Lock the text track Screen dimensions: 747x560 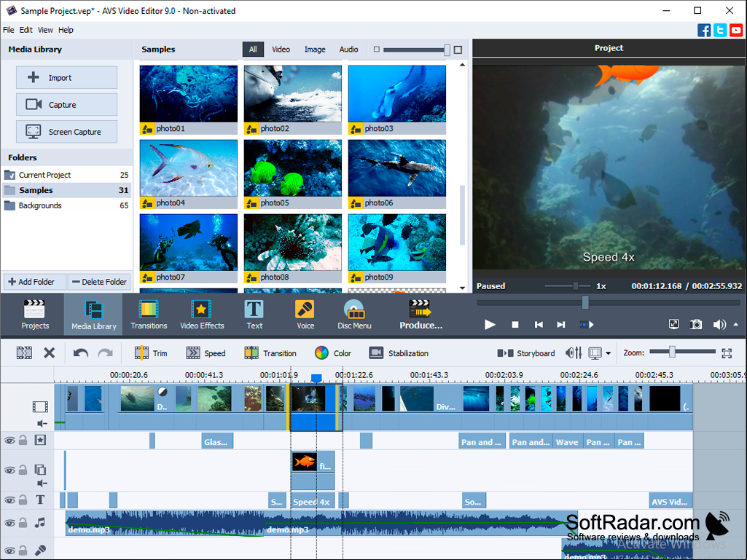23,500
